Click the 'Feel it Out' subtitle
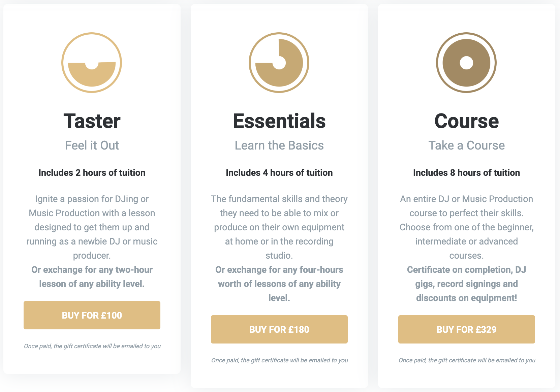The height and width of the screenshot is (392, 560). pyautogui.click(x=92, y=145)
